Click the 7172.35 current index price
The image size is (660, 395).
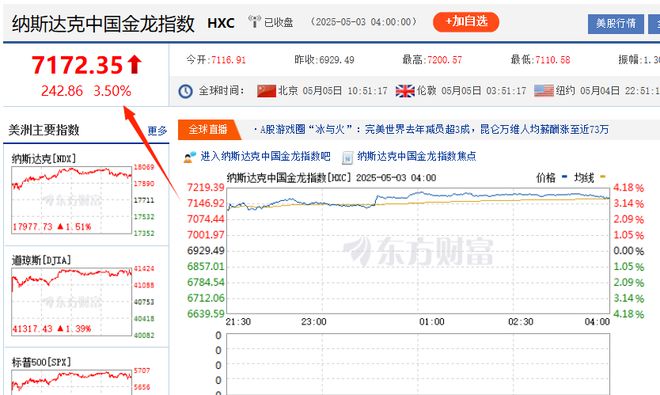tap(77, 65)
